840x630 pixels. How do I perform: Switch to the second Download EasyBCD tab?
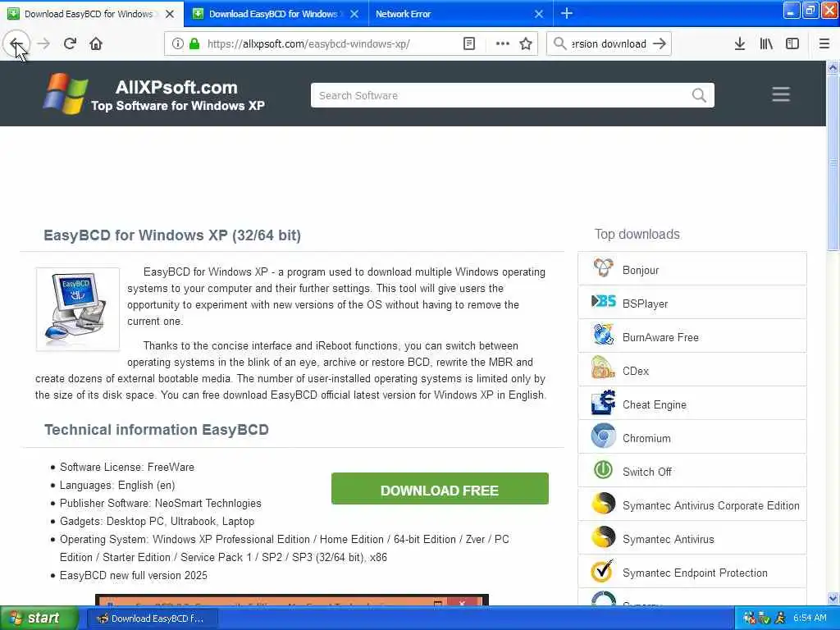click(272, 14)
